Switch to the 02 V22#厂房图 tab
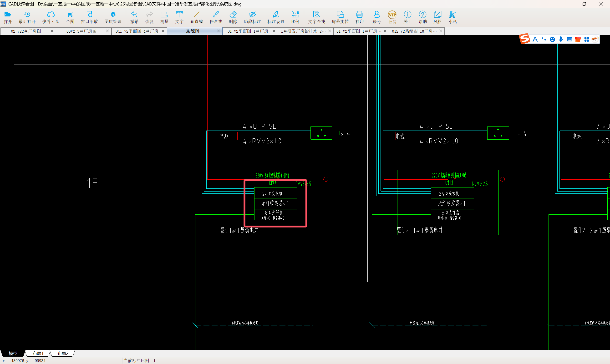 click(26, 31)
